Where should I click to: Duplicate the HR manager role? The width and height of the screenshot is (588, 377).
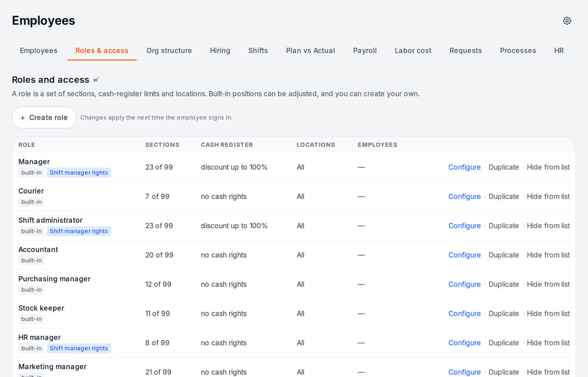coord(504,343)
